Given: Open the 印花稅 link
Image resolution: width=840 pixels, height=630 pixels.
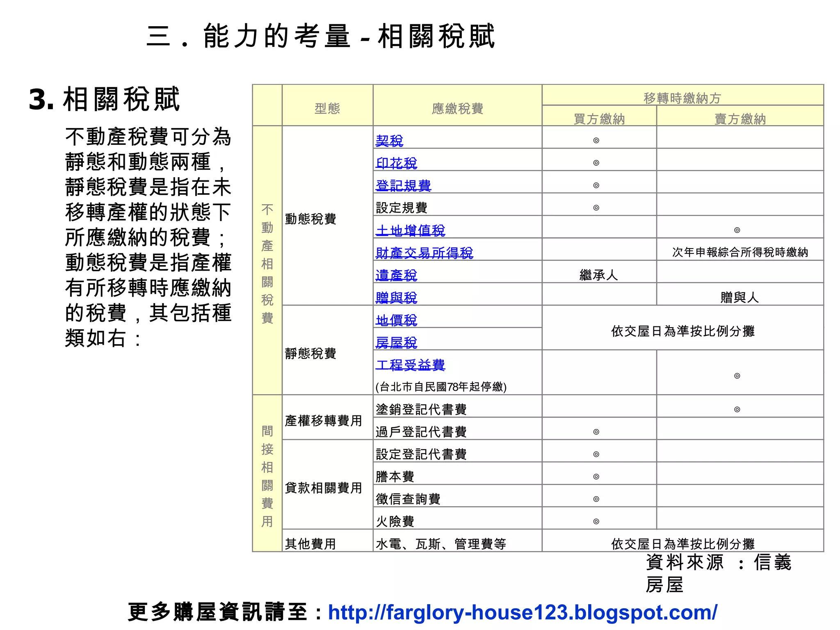Looking at the screenshot, I should tap(396, 163).
